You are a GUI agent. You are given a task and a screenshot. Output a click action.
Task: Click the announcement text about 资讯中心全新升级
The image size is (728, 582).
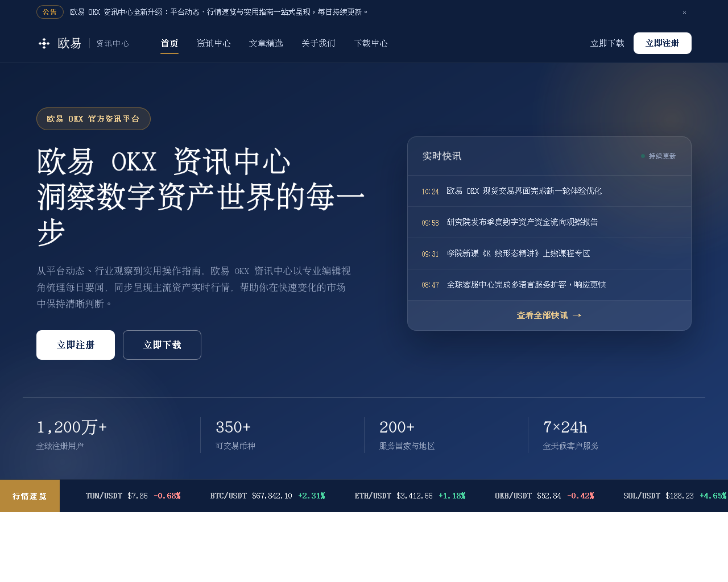point(220,12)
